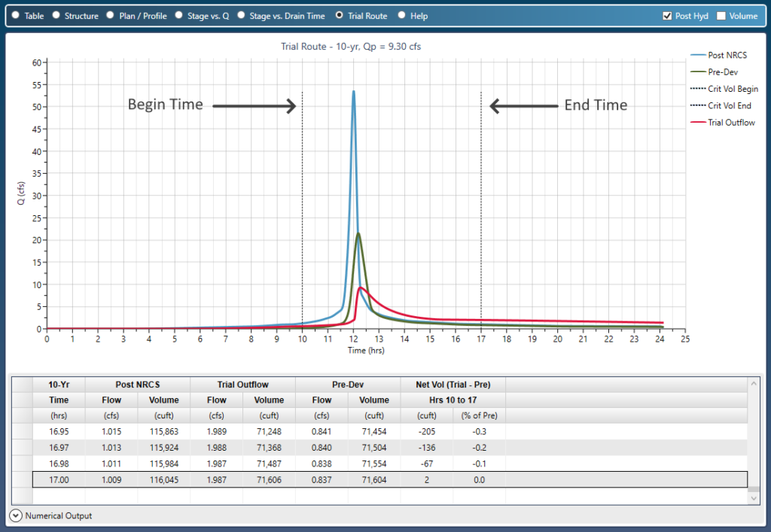Switch to Plan / Profile view

point(111,16)
